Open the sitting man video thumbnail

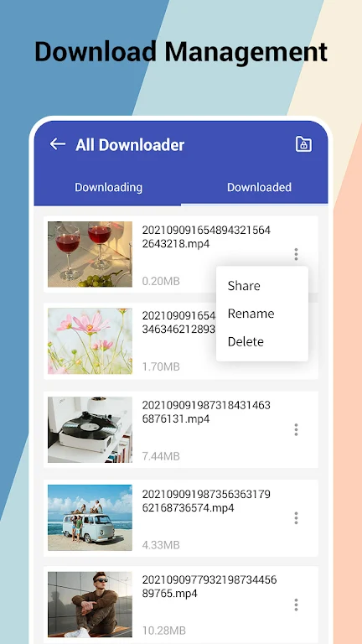90,604
